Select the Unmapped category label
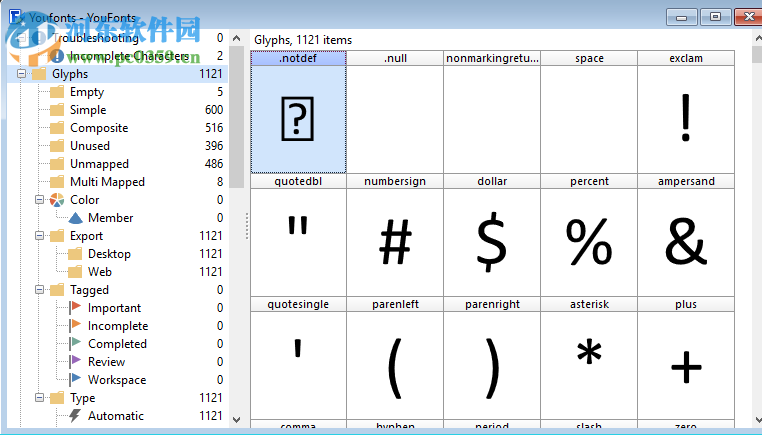Image resolution: width=762 pixels, height=435 pixels. (x=99, y=164)
